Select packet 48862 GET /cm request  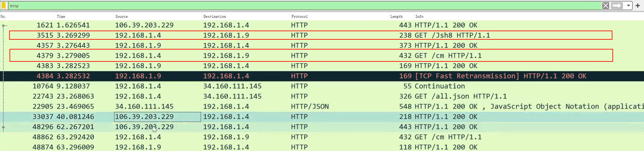322,137
